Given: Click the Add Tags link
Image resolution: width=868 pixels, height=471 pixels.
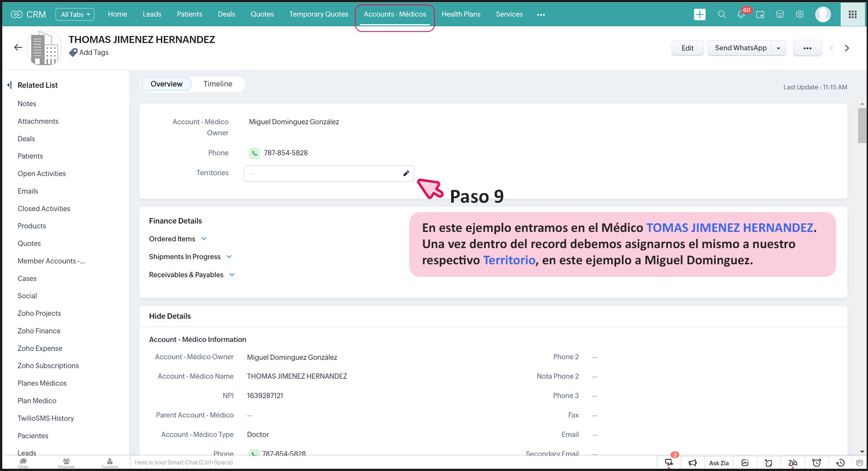Looking at the screenshot, I should pyautogui.click(x=94, y=53).
